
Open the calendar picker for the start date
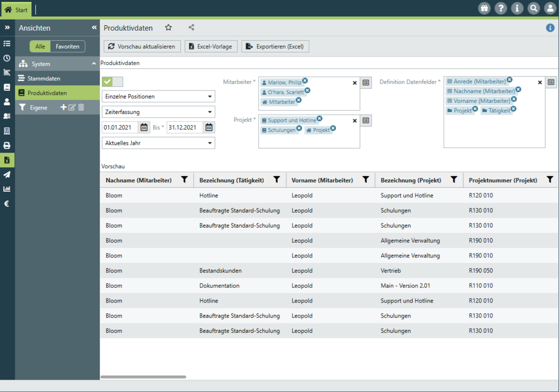click(144, 127)
